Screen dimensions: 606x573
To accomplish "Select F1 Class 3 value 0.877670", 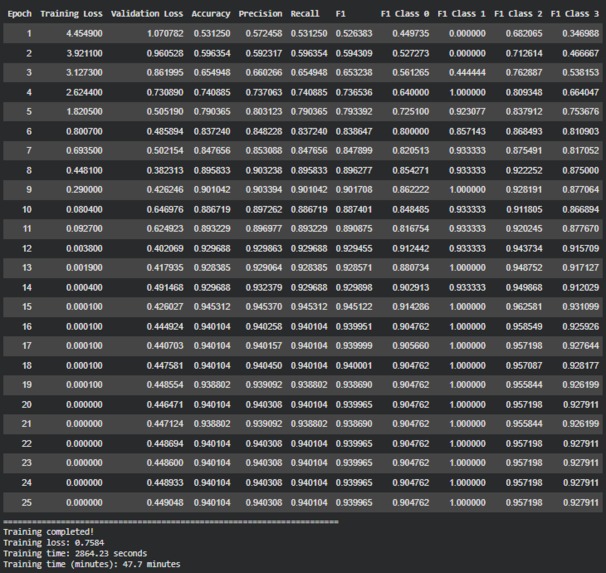I will pyautogui.click(x=580, y=229).
